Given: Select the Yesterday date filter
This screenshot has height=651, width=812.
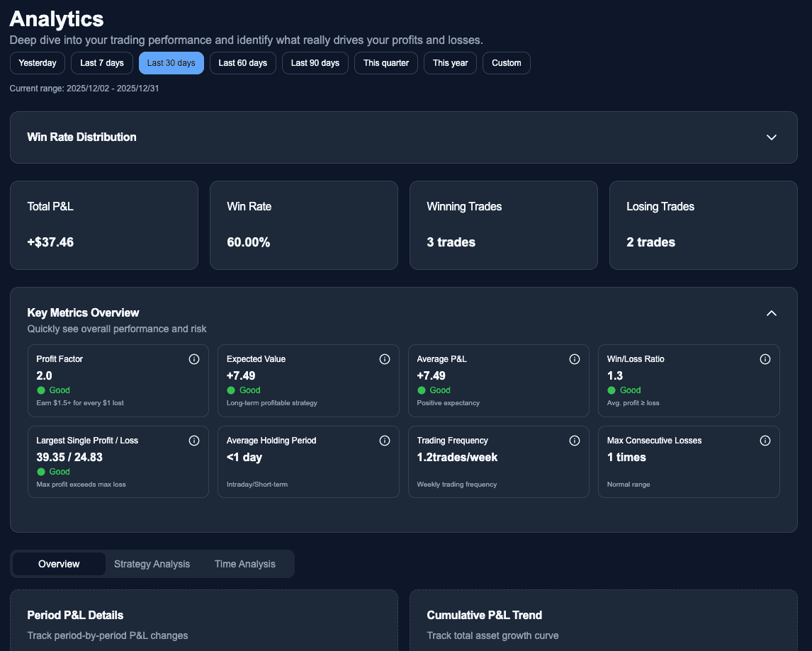Looking at the screenshot, I should click(x=37, y=63).
